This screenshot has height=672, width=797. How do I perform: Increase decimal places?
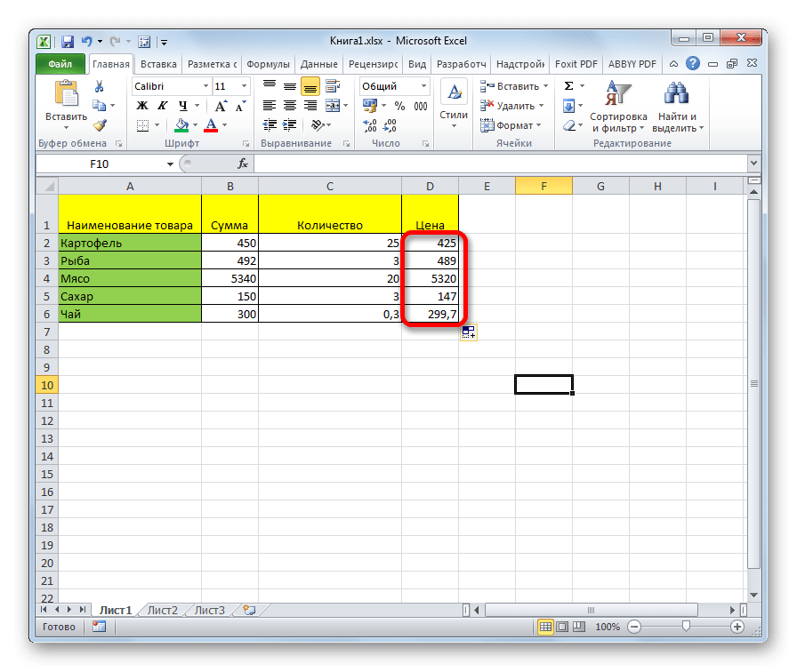370,125
